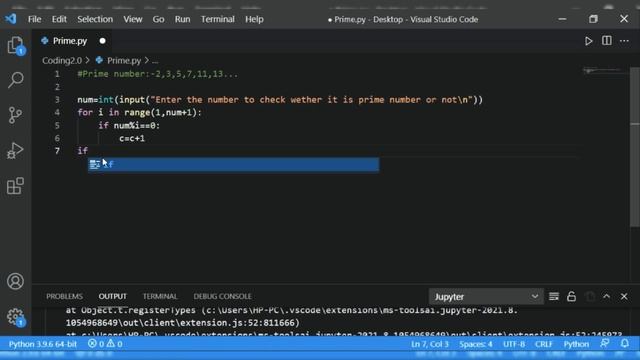Switch to the TERMINAL panel tab
The image size is (640, 360).
click(160, 296)
